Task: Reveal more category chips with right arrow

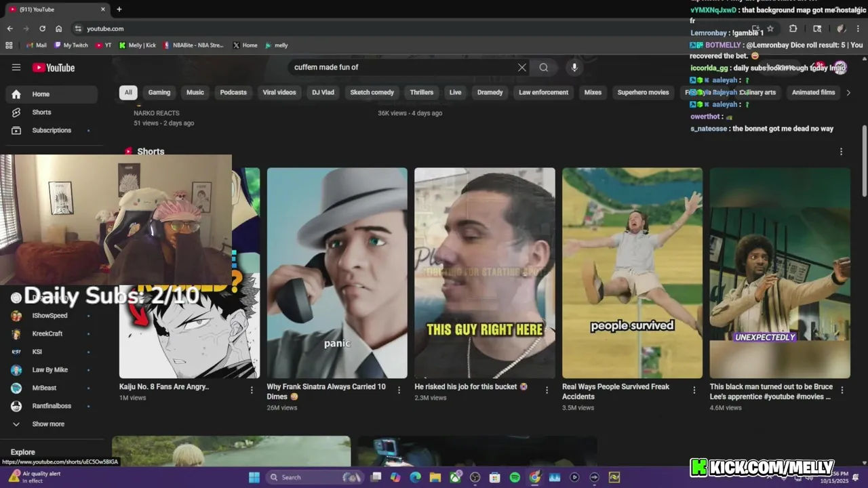Action: point(848,92)
